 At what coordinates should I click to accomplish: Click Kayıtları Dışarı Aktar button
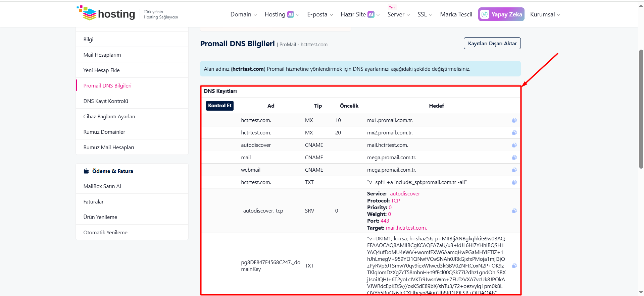(x=492, y=43)
